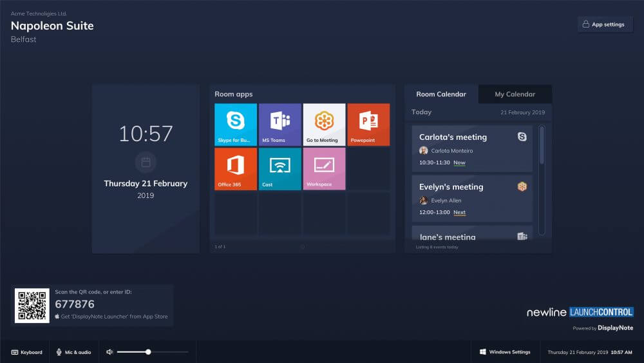The width and height of the screenshot is (644, 363).
Task: Click the calendar icon under the clock
Action: pyautogui.click(x=146, y=162)
